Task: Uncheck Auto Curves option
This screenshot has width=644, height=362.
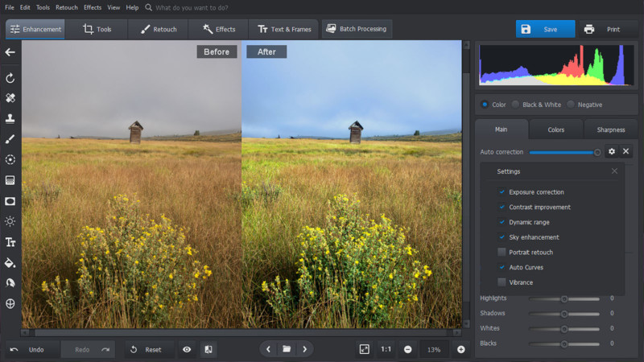Action: [502, 267]
